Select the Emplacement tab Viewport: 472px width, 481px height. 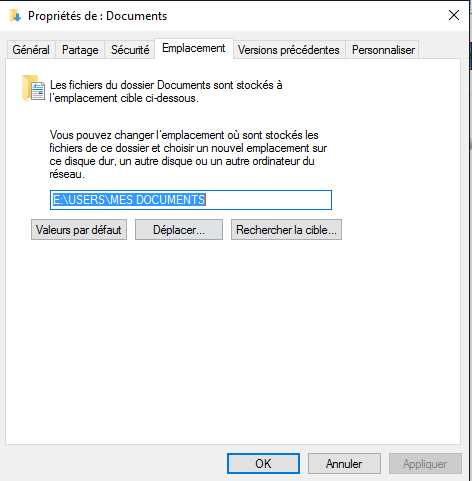(x=194, y=48)
